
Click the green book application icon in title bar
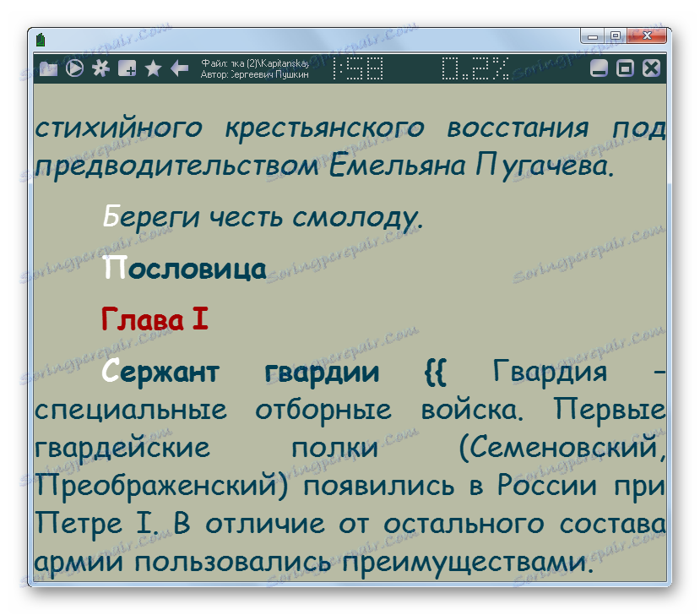pos(41,40)
